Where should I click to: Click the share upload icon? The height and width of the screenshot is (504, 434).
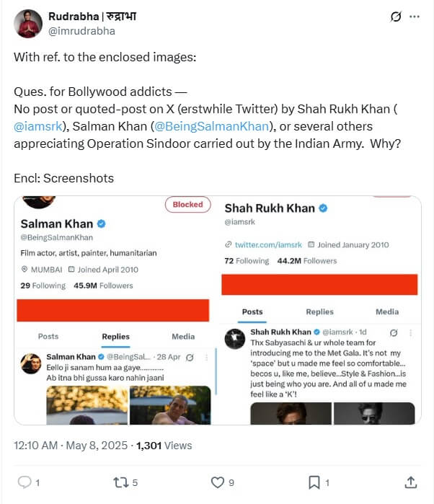(x=411, y=482)
